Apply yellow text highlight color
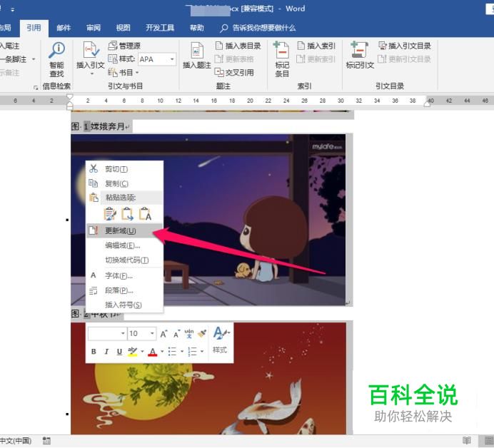 pos(132,352)
